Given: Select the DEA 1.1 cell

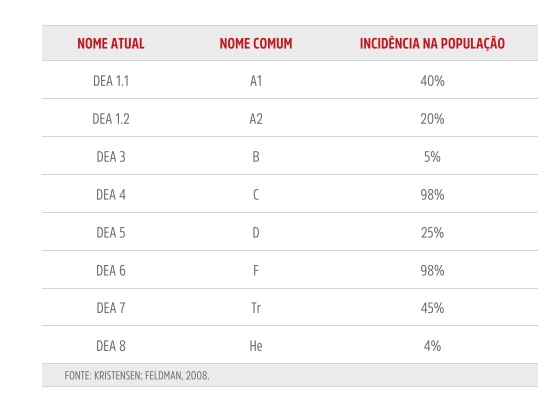Looking at the screenshot, I should click(x=111, y=81).
